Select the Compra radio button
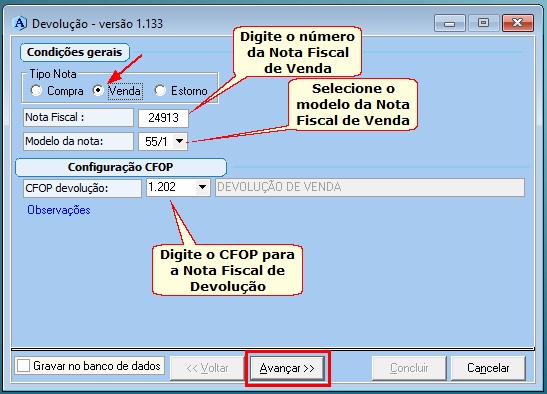Image resolution: width=547 pixels, height=394 pixels. (x=36, y=91)
